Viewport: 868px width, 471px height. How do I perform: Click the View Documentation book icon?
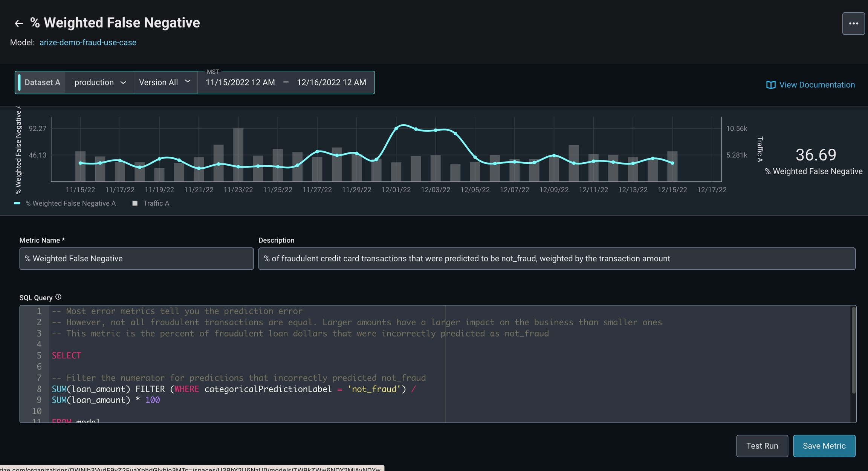tap(770, 85)
